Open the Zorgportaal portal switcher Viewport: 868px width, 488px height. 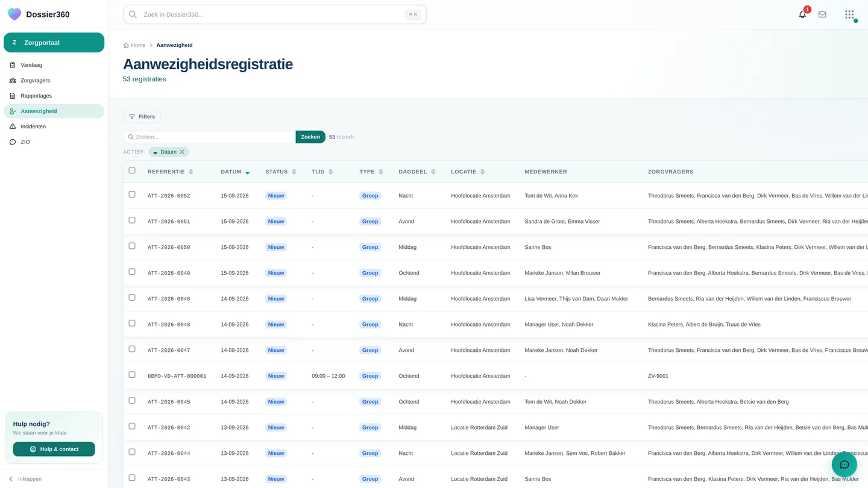pyautogui.click(x=54, y=43)
